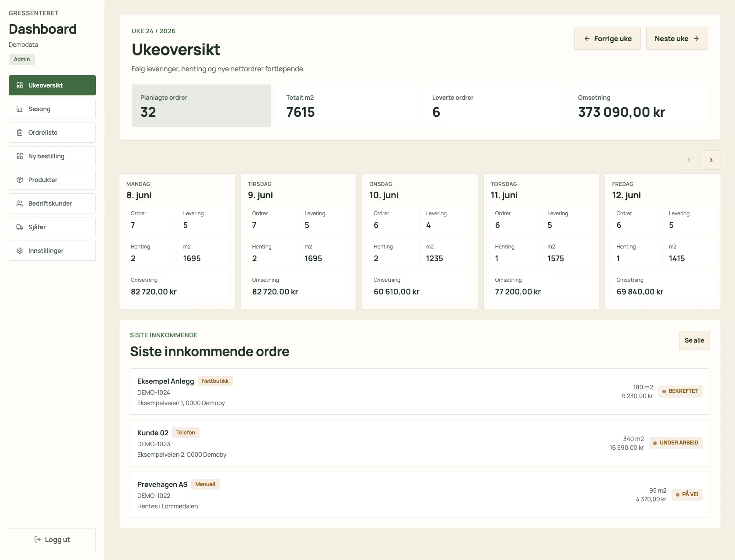Image resolution: width=735 pixels, height=560 pixels.
Task: Go to previous week with Forrige uke
Action: coord(608,38)
